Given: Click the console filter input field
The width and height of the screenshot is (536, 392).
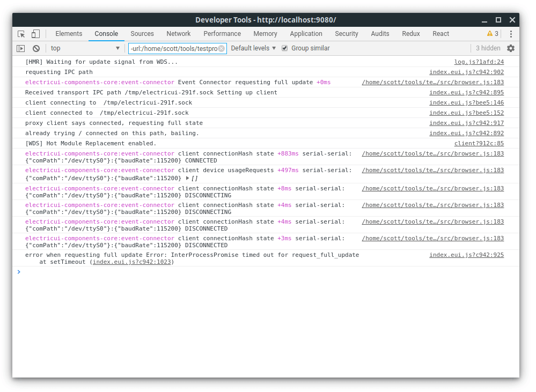Looking at the screenshot, I should point(173,48).
